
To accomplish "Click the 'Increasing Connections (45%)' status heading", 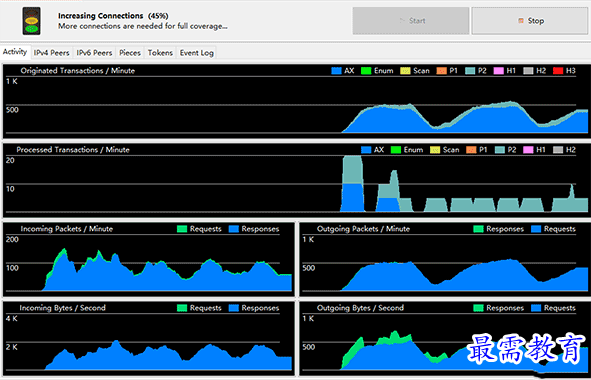I will pyautogui.click(x=113, y=16).
